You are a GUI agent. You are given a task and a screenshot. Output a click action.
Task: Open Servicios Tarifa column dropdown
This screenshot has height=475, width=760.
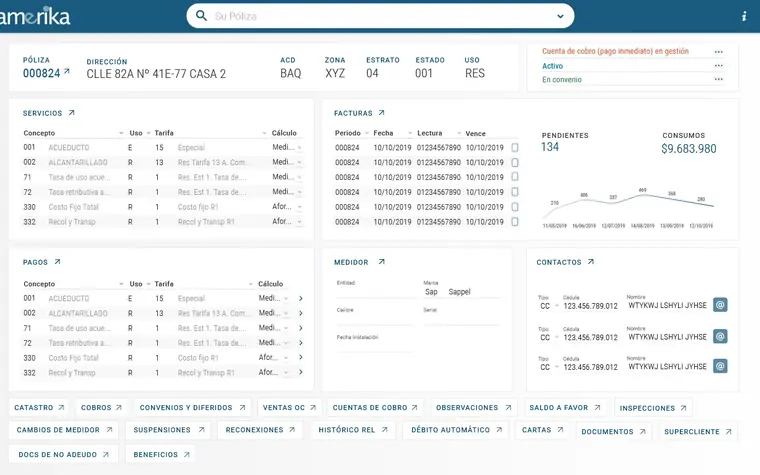pos(264,133)
